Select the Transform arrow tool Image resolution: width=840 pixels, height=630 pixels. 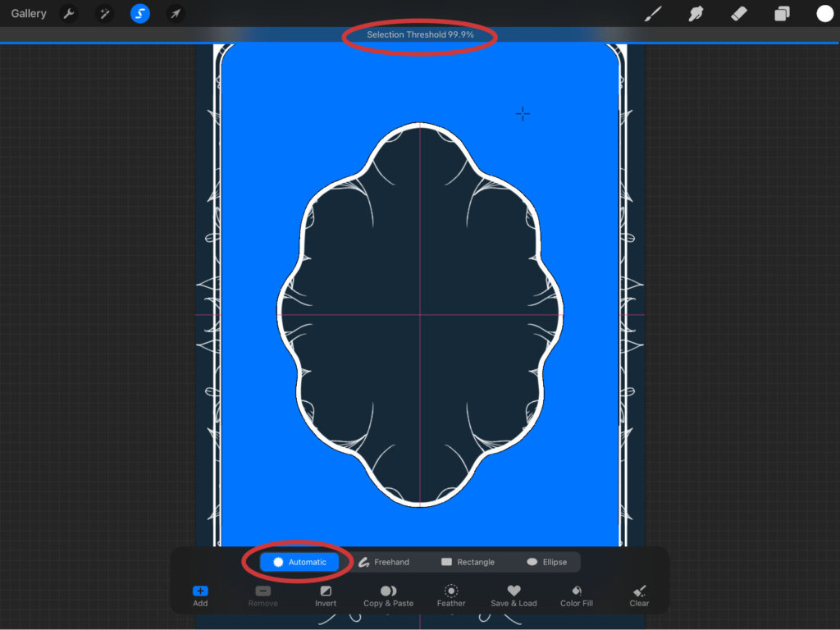point(175,14)
